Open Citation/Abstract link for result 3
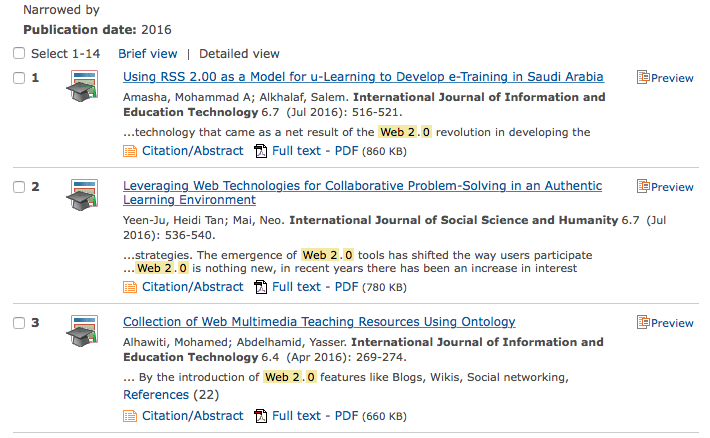This screenshot has width=710, height=438. [192, 416]
